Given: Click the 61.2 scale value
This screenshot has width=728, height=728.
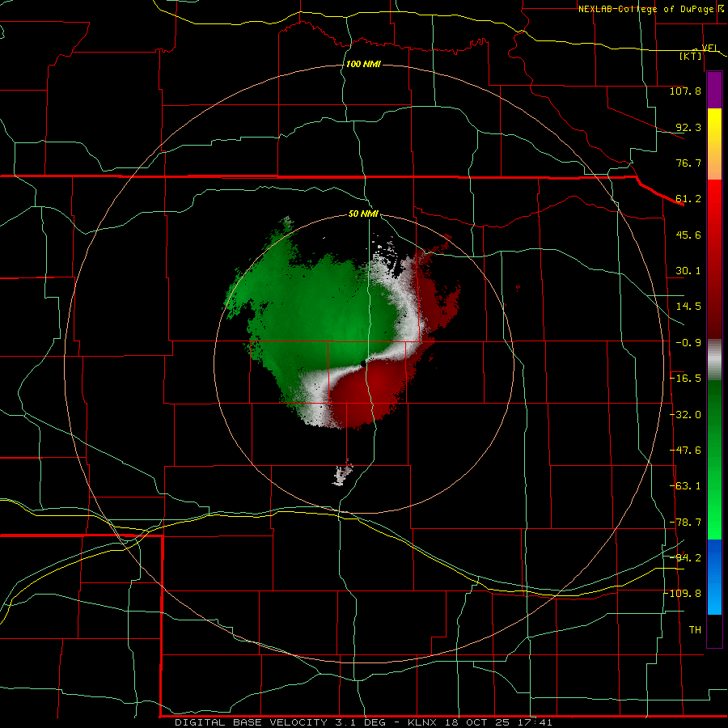Looking at the screenshot, I should [x=688, y=199].
